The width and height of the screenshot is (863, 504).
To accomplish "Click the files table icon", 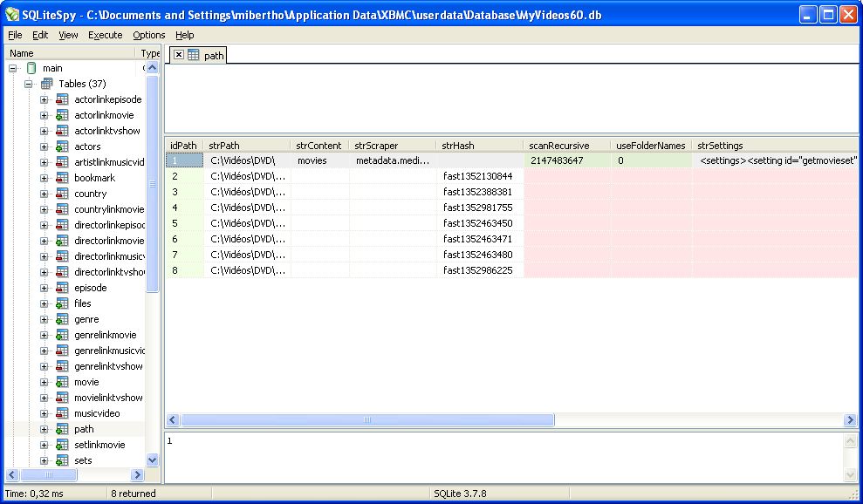I will coord(62,303).
